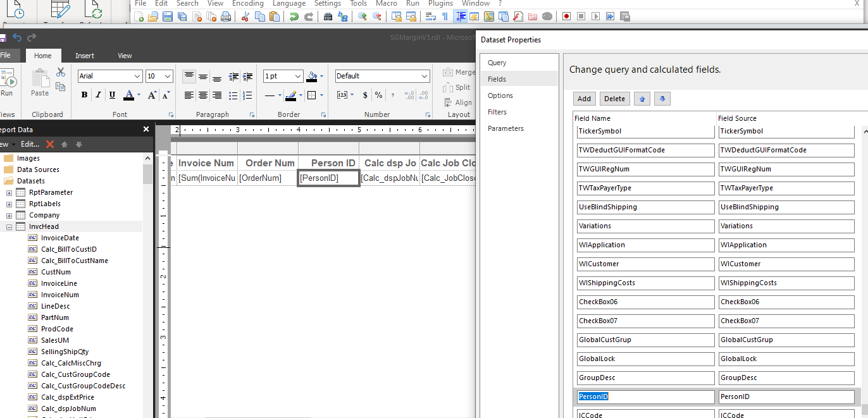
Task: Click the bulleted list icon
Action: pos(234,95)
